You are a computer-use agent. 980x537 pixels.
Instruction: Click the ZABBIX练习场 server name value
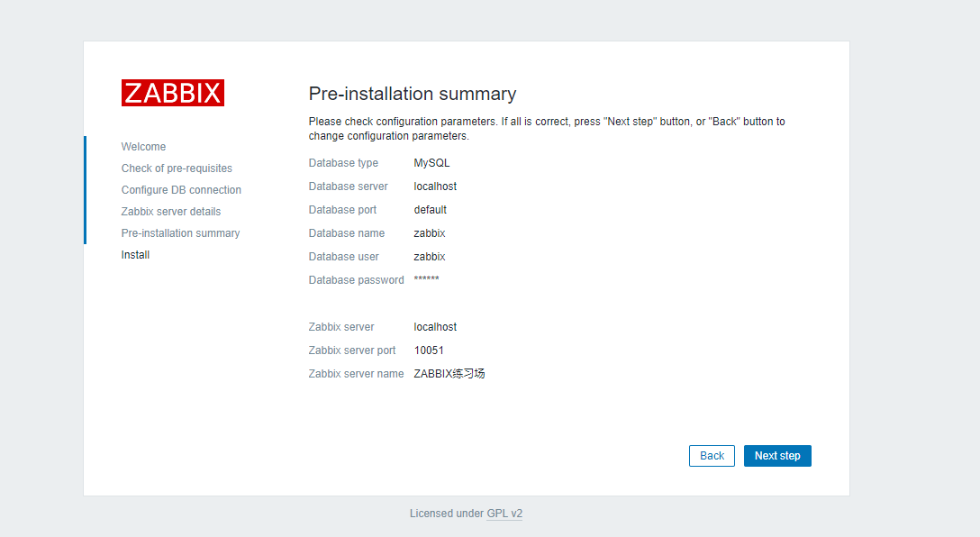pos(449,374)
